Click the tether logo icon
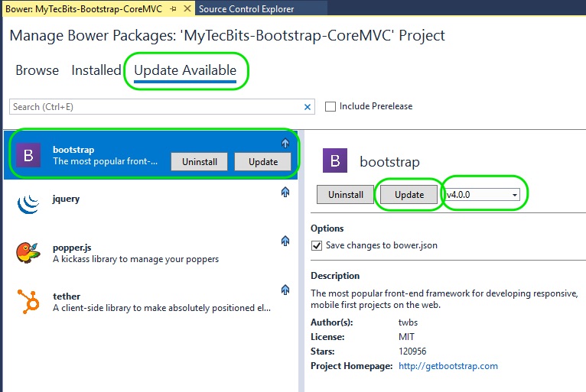 (x=28, y=301)
